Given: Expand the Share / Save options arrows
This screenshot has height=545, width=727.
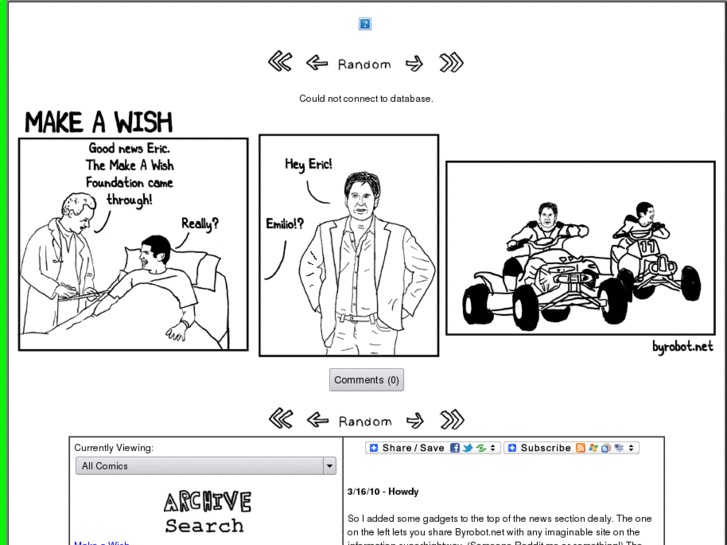Looking at the screenshot, I should coord(493,448).
